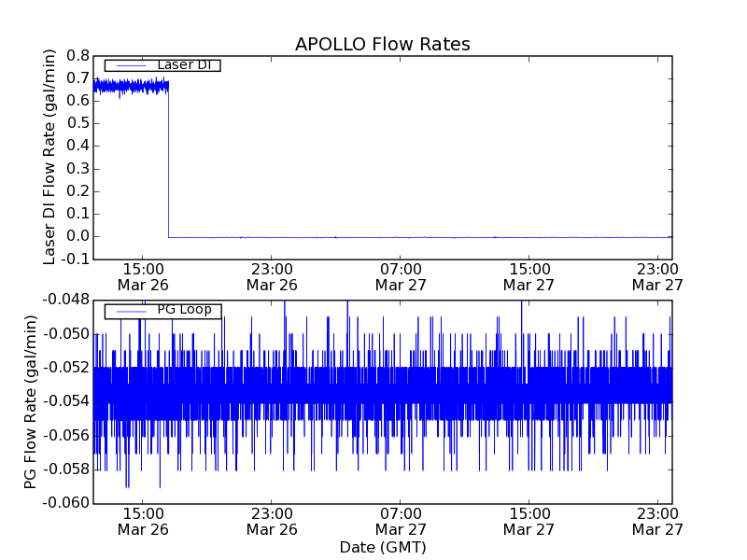
Task: Click the -0.054 tick label on bottom plot
Action: coord(66,401)
